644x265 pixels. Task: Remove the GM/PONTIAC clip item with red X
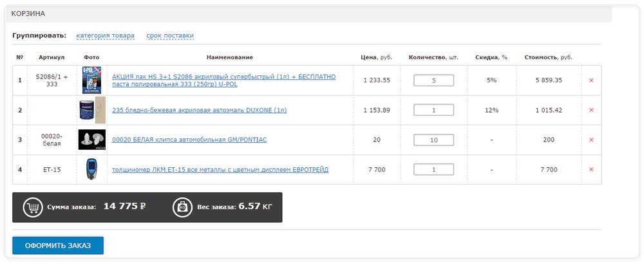tap(591, 140)
